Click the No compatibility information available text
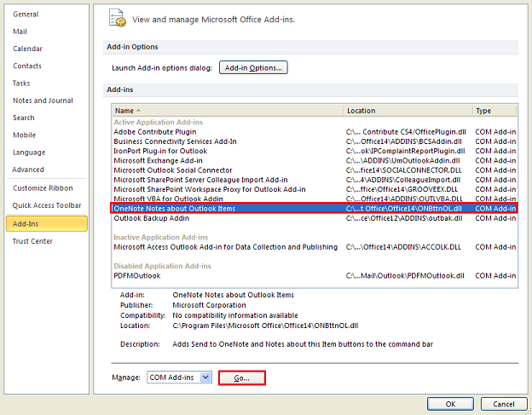Viewport: 532px width, 415px height. (x=235, y=315)
